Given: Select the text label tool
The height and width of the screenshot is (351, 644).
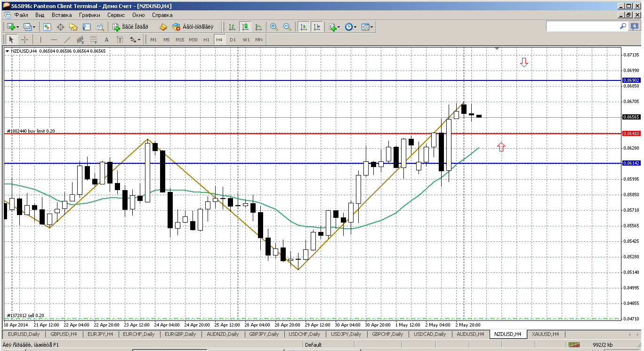Looking at the screenshot, I should point(120,40).
